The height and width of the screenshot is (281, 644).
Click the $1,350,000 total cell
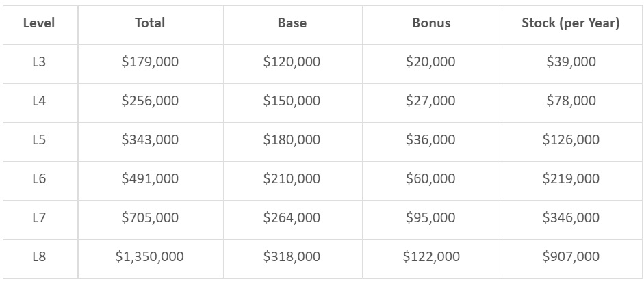[150, 257]
